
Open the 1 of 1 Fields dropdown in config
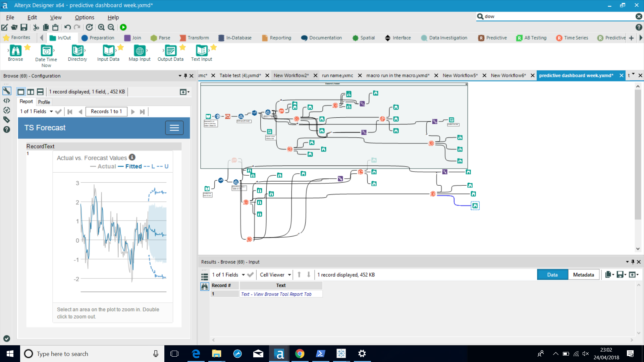point(51,112)
